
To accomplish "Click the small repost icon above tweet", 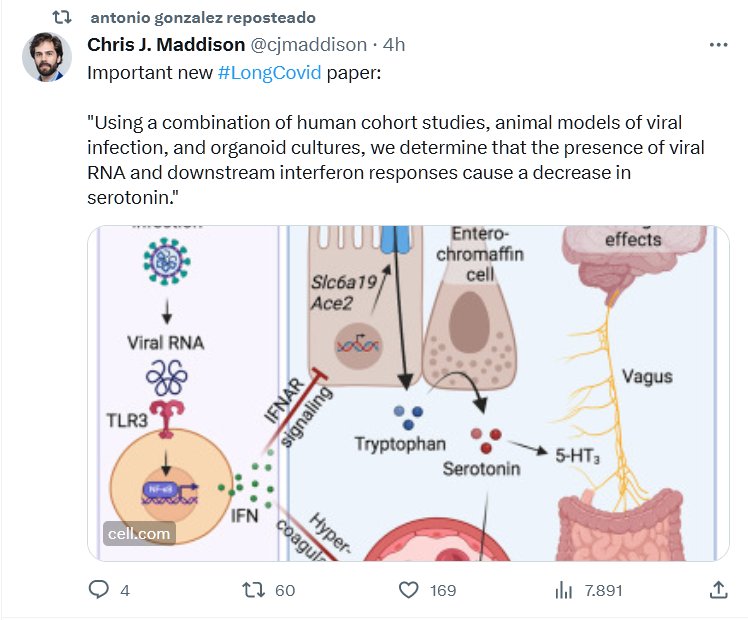I will tap(61, 18).
